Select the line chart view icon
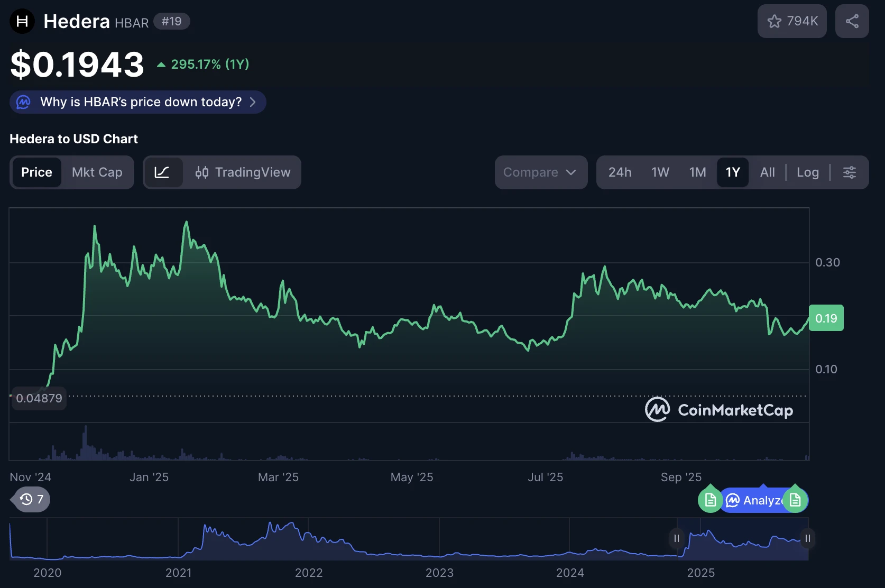Viewport: 885px width, 588px height. pyautogui.click(x=162, y=172)
